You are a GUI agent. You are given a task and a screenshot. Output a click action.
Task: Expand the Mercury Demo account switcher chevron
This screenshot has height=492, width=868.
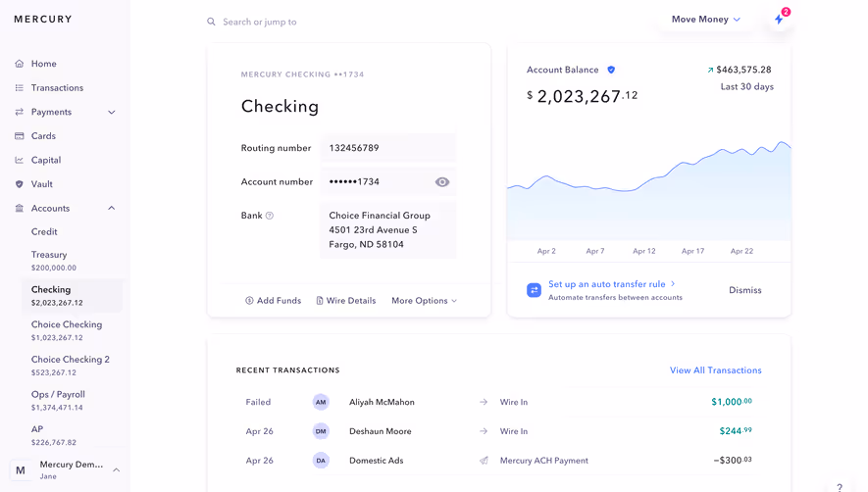point(117,469)
